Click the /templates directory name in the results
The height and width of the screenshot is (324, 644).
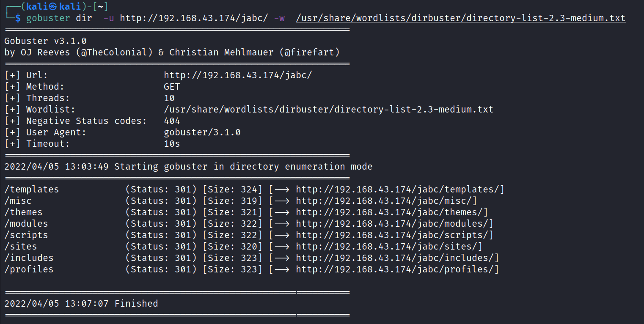coord(32,189)
